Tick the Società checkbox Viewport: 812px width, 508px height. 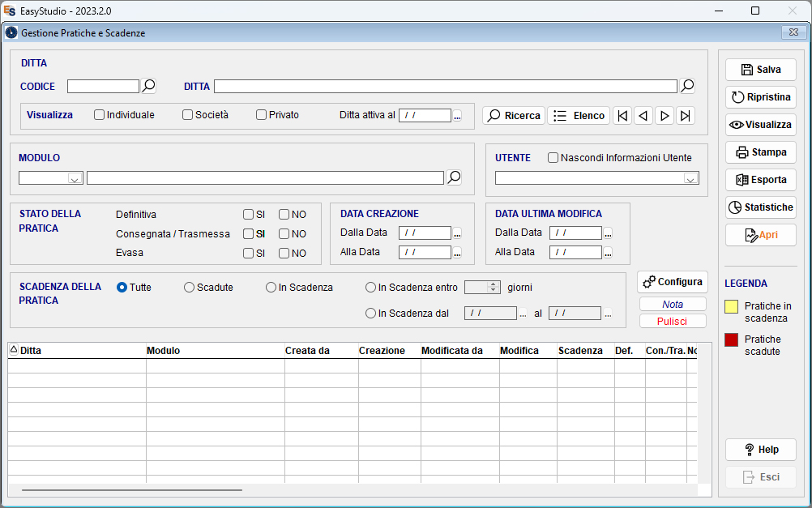188,115
